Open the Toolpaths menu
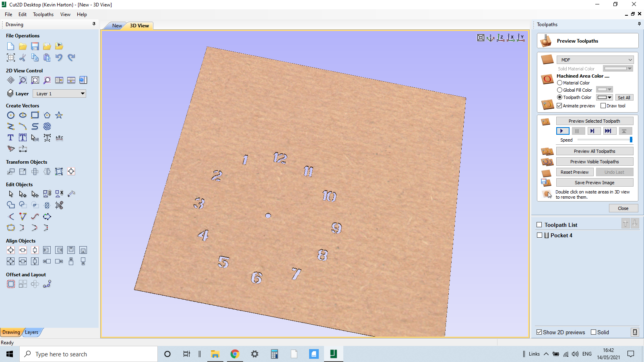Viewport: 644px width, 362px height. pos(43,14)
